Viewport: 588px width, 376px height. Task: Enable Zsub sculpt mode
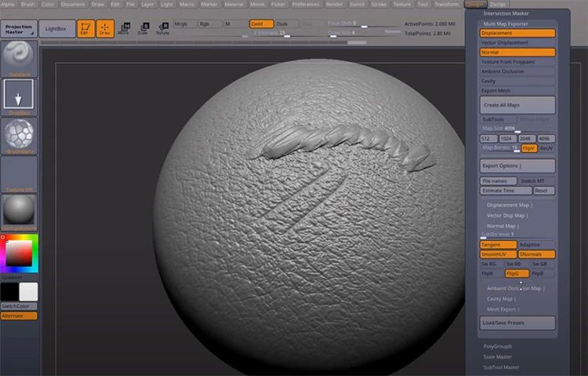(286, 24)
